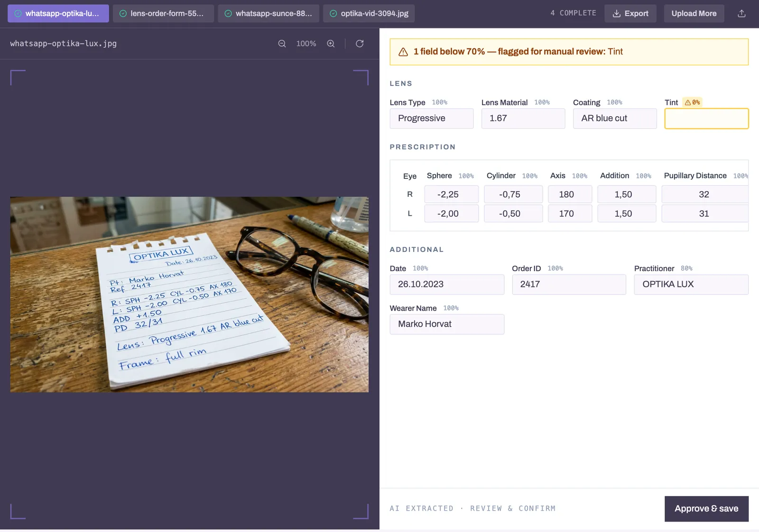This screenshot has height=532, width=759.
Task: Open the whatsapp-optika-lu... tab
Action: pyautogui.click(x=58, y=14)
